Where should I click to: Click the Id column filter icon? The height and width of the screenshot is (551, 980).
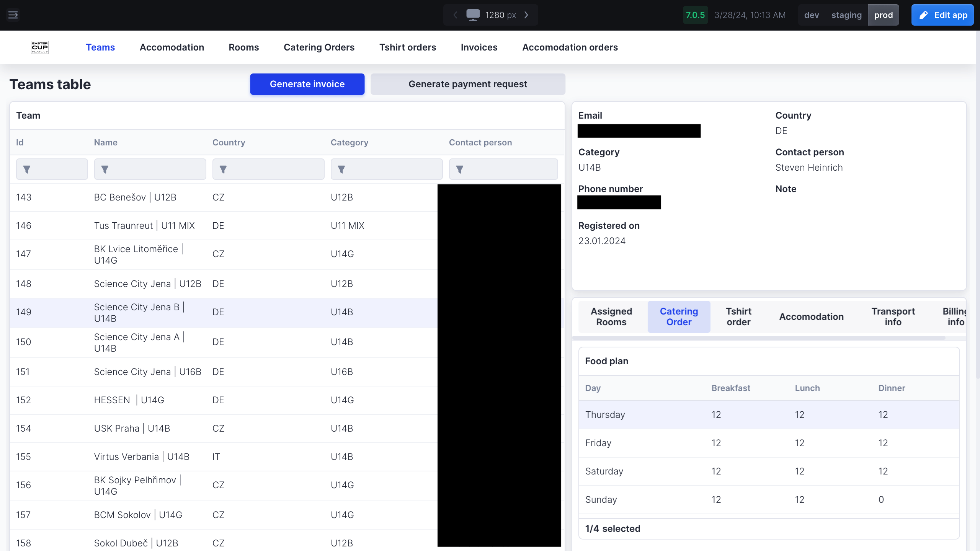tap(27, 169)
